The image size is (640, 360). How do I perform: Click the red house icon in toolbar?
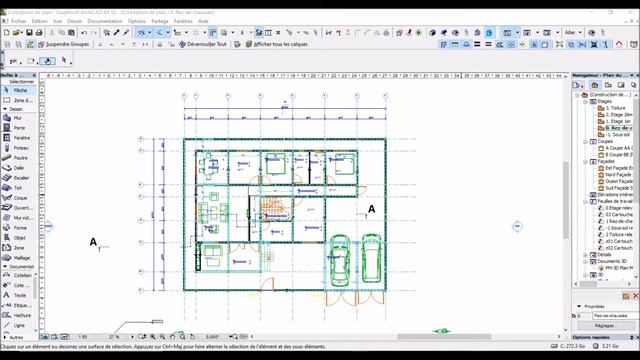tap(619, 44)
